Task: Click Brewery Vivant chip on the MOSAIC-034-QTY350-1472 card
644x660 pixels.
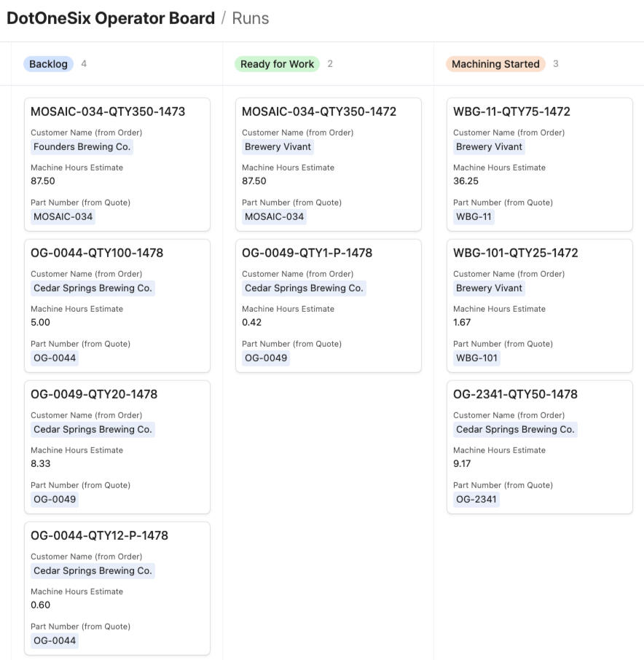Action: [278, 146]
